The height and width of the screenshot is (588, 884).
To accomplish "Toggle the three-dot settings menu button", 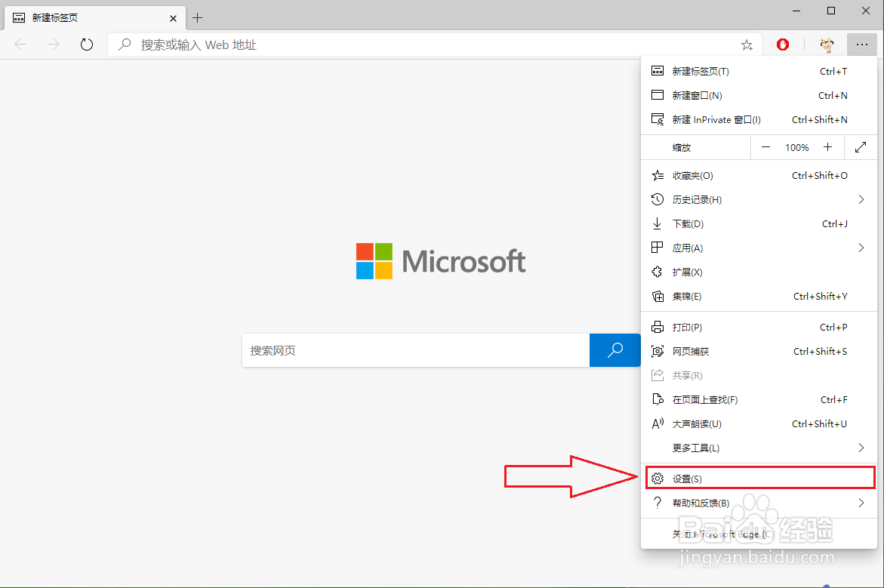I will pos(861,45).
